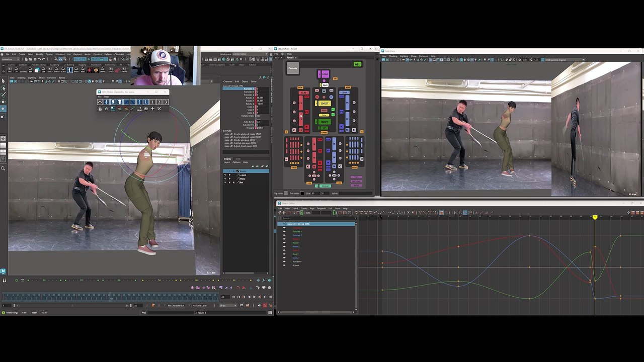Activate the Move tool in Maya toolbox
This screenshot has height=362, width=644.
[x=3, y=101]
